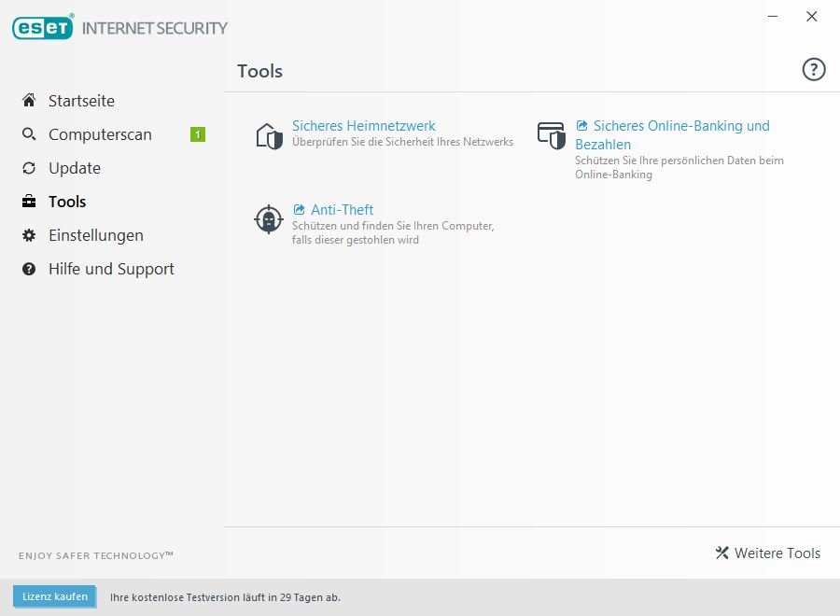The width and height of the screenshot is (840, 616).
Task: Select Hilfe und Support menu item
Action: (111, 269)
